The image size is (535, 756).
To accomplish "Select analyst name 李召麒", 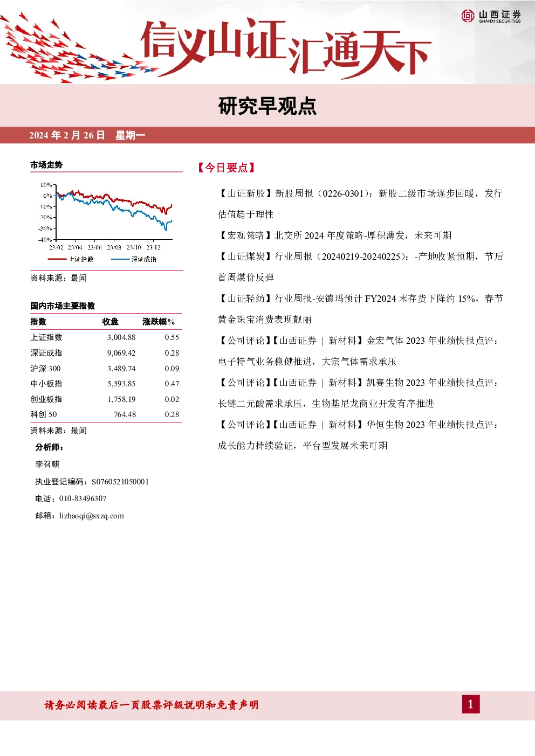I will point(47,464).
